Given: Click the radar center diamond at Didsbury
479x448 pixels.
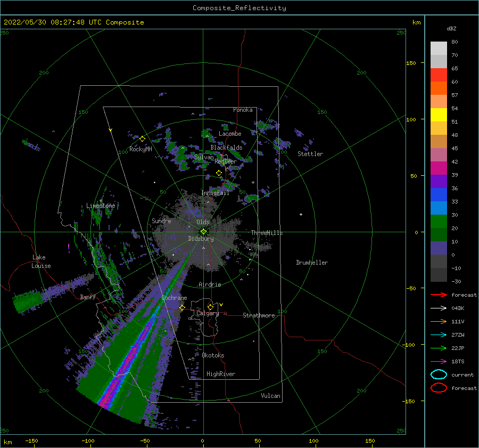Looking at the screenshot, I should 203,232.
